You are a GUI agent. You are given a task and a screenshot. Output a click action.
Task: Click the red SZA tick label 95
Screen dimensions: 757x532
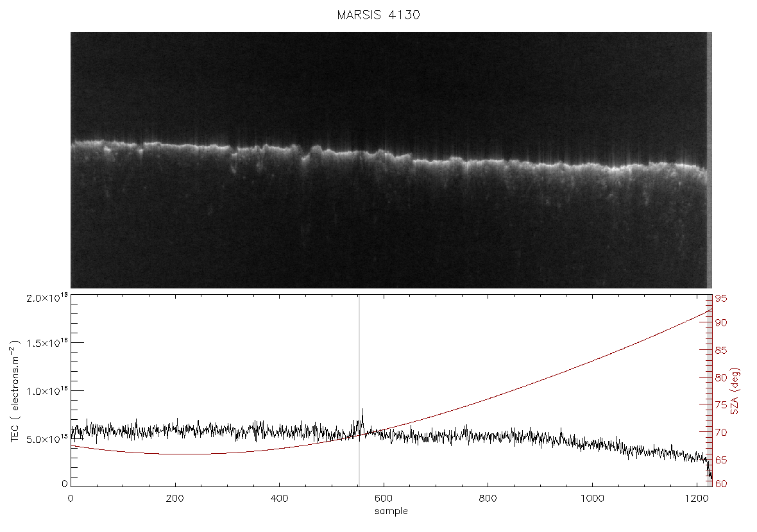coord(721,299)
